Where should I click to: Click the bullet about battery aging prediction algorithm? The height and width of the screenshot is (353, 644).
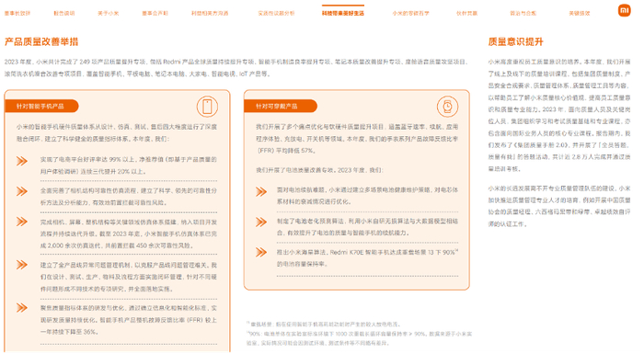[367, 227]
